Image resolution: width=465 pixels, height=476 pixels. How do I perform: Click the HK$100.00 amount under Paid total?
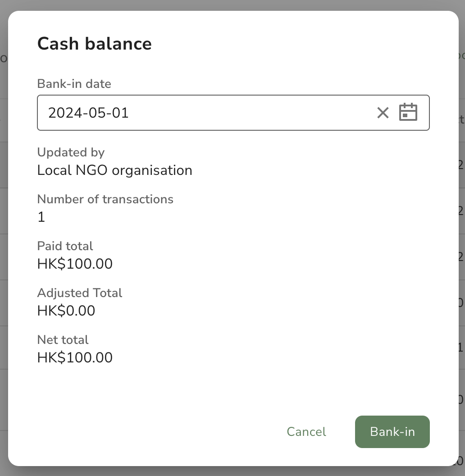(x=75, y=264)
